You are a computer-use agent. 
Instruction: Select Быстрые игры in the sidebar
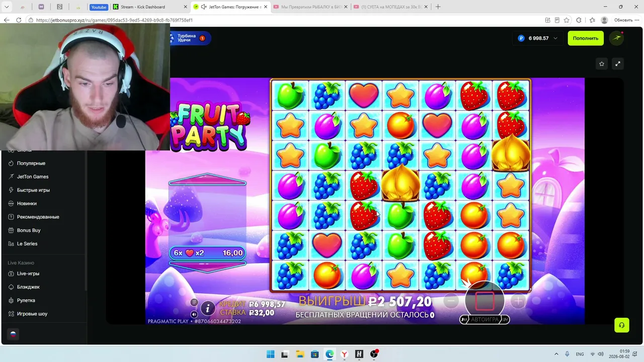pos(33,190)
